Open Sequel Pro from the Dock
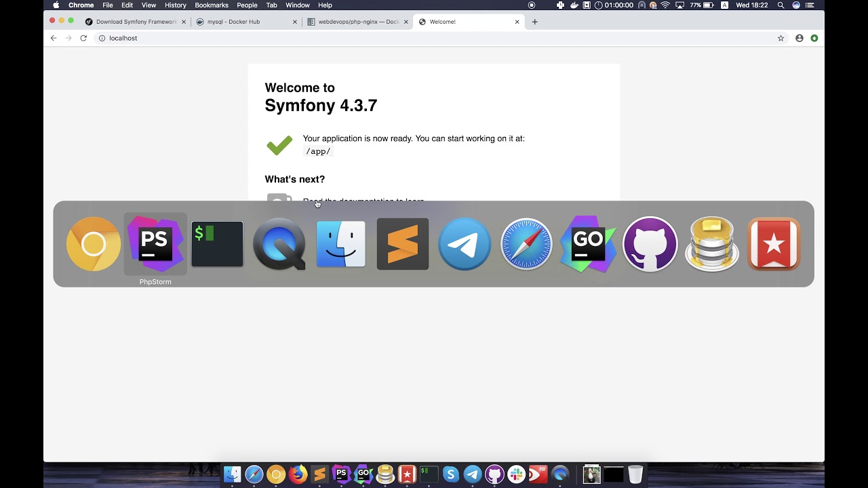The image size is (868, 488). point(385,474)
